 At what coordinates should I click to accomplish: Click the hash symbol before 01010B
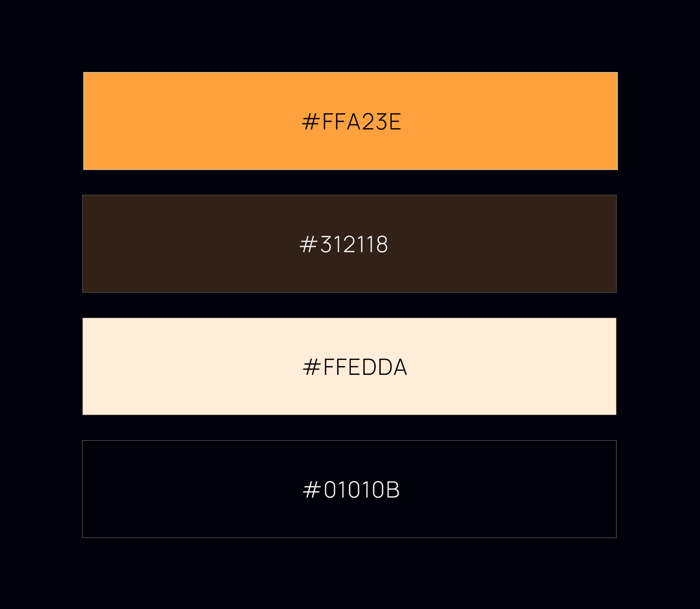pyautogui.click(x=312, y=490)
